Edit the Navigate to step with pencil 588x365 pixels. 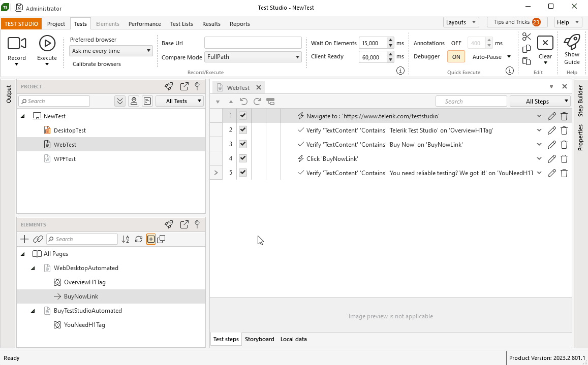551,116
